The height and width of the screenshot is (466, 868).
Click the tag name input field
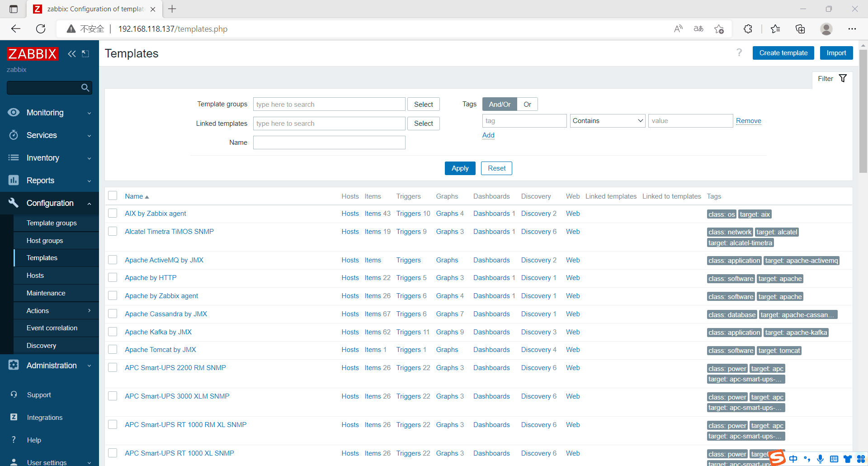click(524, 121)
